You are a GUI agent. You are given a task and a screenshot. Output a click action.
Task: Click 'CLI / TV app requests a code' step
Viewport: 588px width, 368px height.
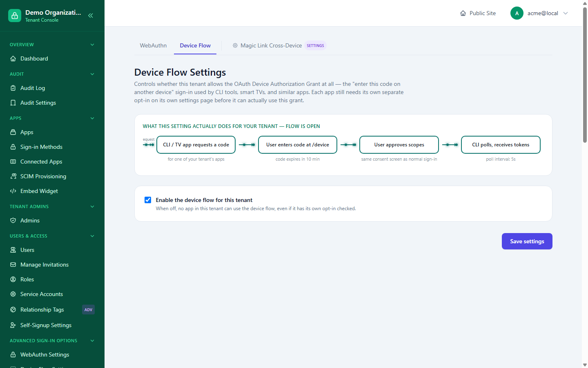click(196, 145)
